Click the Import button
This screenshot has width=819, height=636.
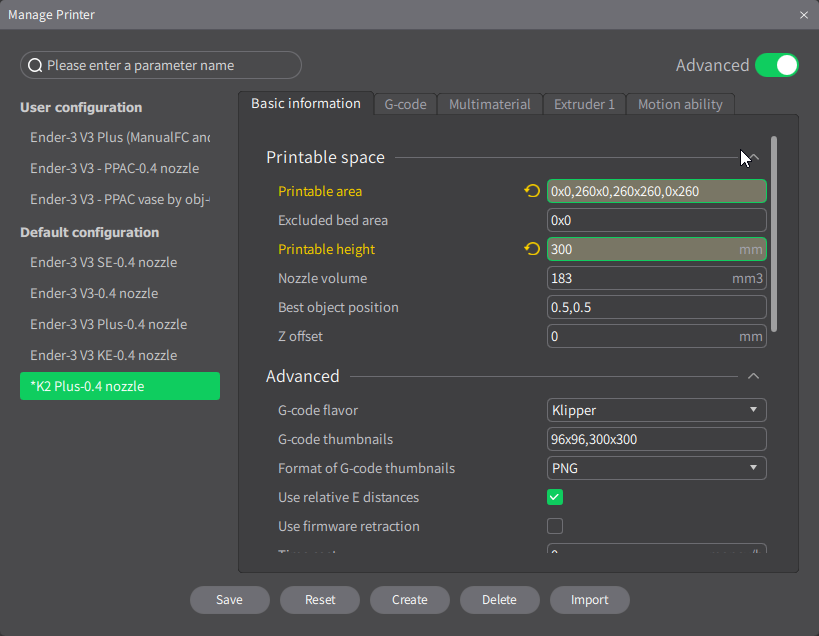click(590, 599)
